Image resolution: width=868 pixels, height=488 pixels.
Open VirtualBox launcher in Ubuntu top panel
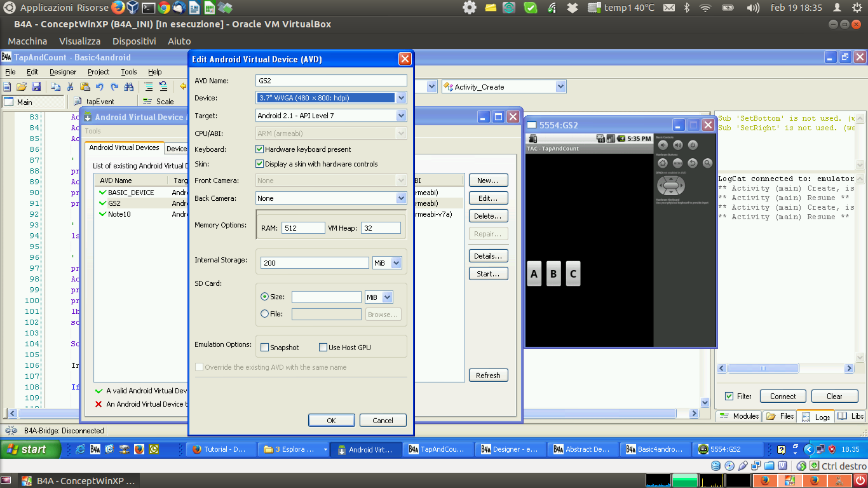(133, 8)
